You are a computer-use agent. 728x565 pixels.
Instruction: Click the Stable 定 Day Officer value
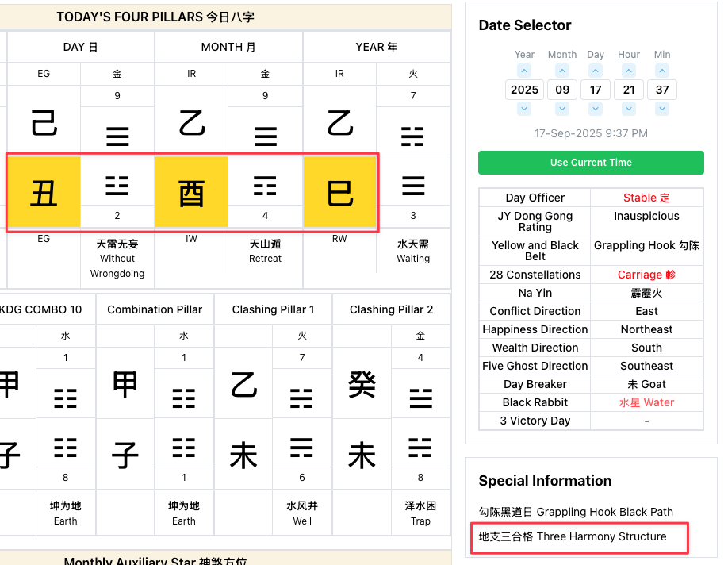[647, 198]
